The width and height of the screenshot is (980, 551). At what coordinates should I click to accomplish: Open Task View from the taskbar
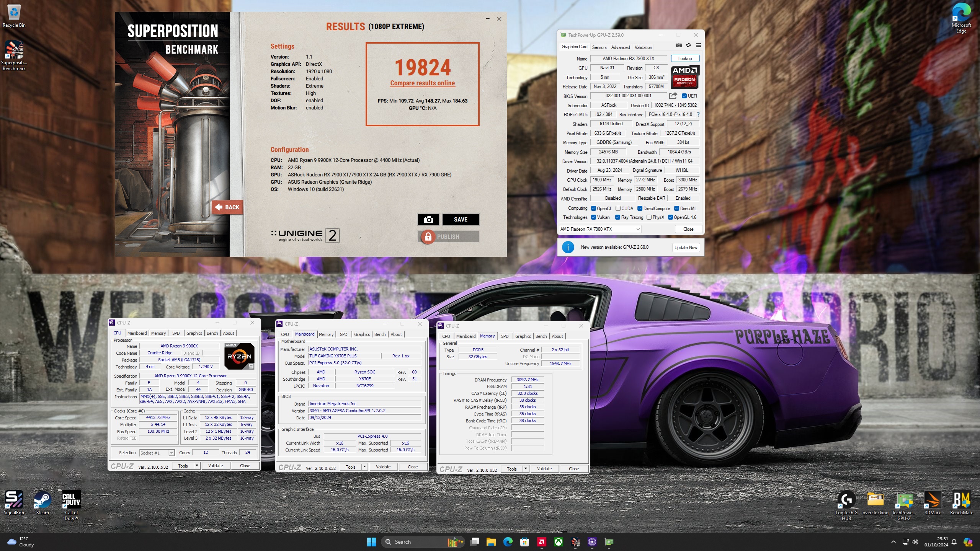pyautogui.click(x=475, y=542)
